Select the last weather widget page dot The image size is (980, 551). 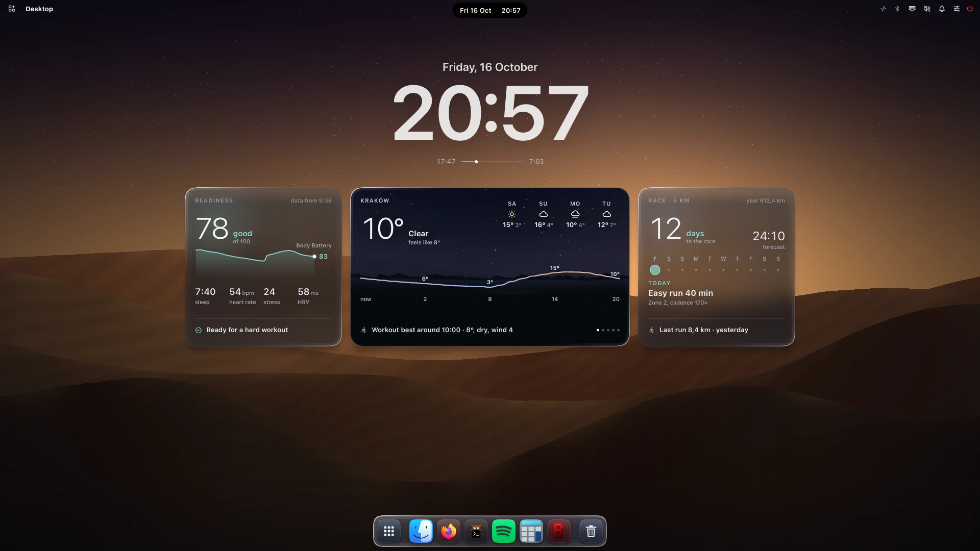coord(618,330)
